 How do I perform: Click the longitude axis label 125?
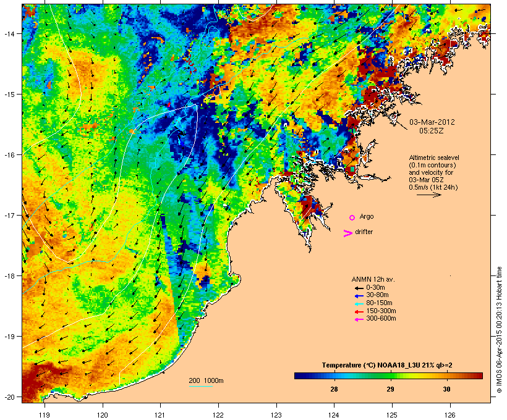coord(392,415)
